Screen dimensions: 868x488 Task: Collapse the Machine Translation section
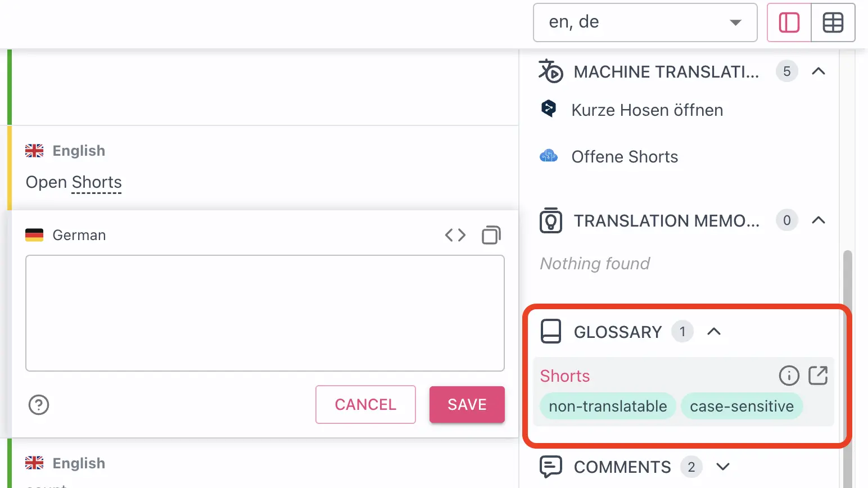tap(819, 71)
